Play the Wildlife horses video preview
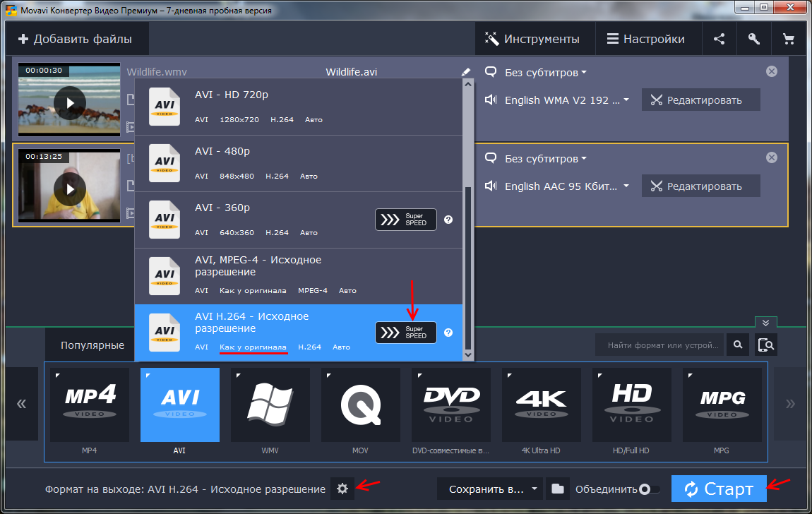The width and height of the screenshot is (812, 514). pyautogui.click(x=70, y=103)
